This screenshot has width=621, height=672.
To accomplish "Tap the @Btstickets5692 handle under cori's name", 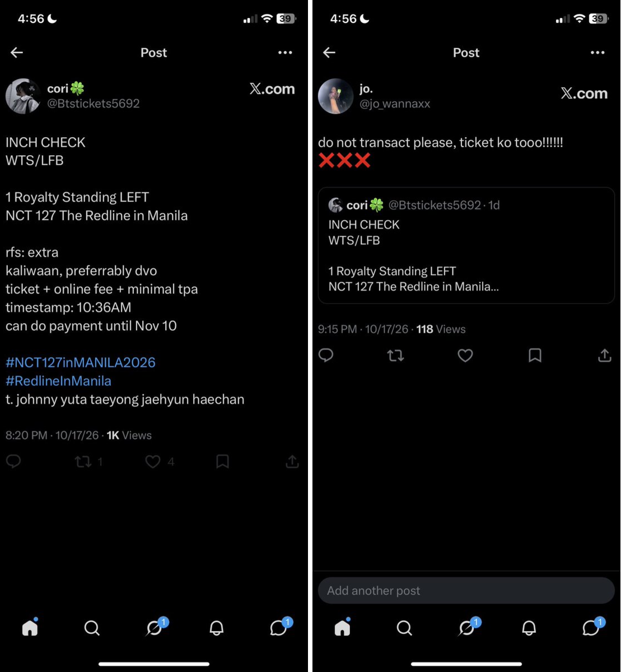I will point(94,104).
